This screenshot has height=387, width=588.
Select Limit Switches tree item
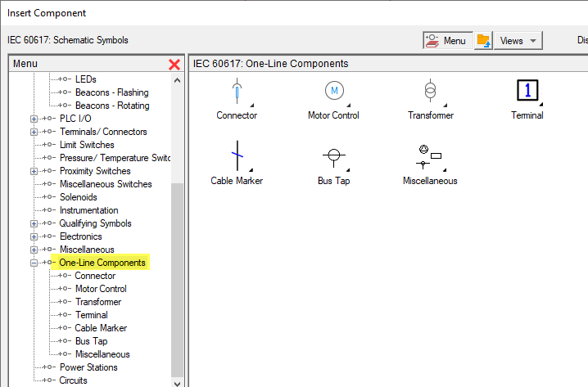[87, 145]
